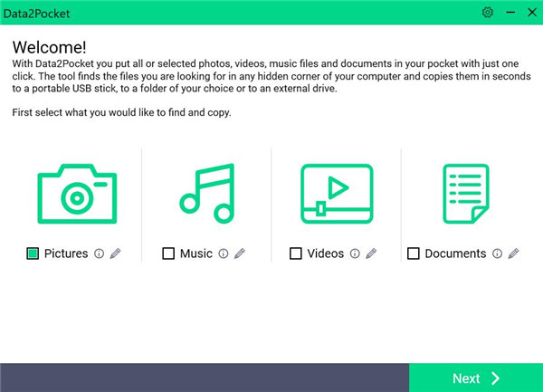Show info for Videos category
The image size is (543, 392).
(355, 253)
